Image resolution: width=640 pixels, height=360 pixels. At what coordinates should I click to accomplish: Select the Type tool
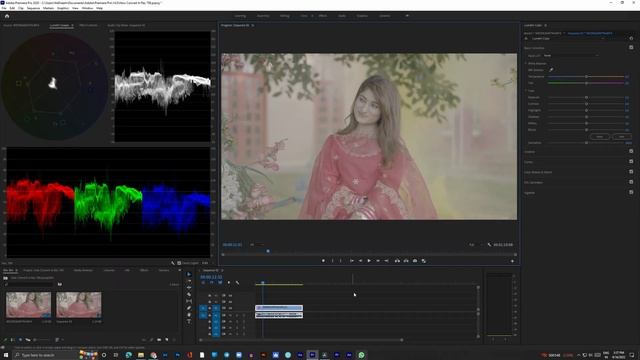coord(189,322)
